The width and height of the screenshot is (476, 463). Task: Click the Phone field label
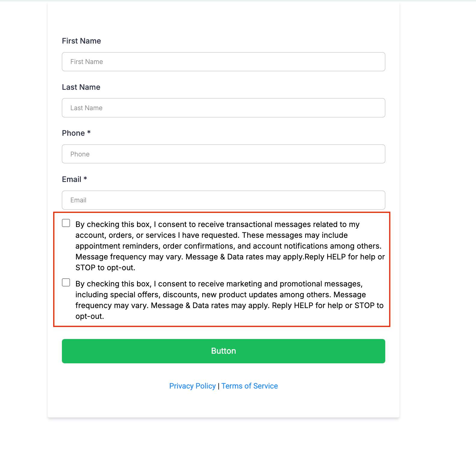(x=73, y=133)
